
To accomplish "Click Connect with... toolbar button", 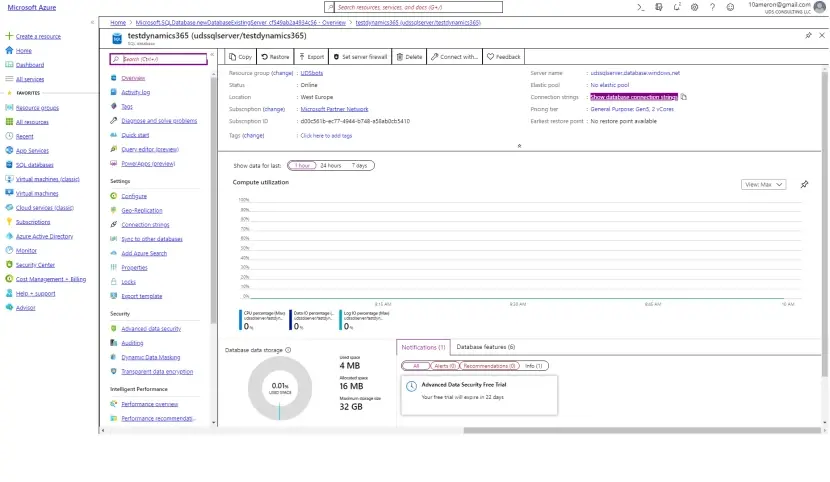I will click(455, 57).
